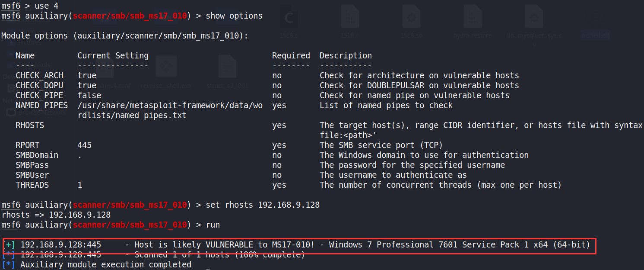Click the CHECK_DOPU option name
Viewport: 644px width, 270px height.
[x=39, y=86]
